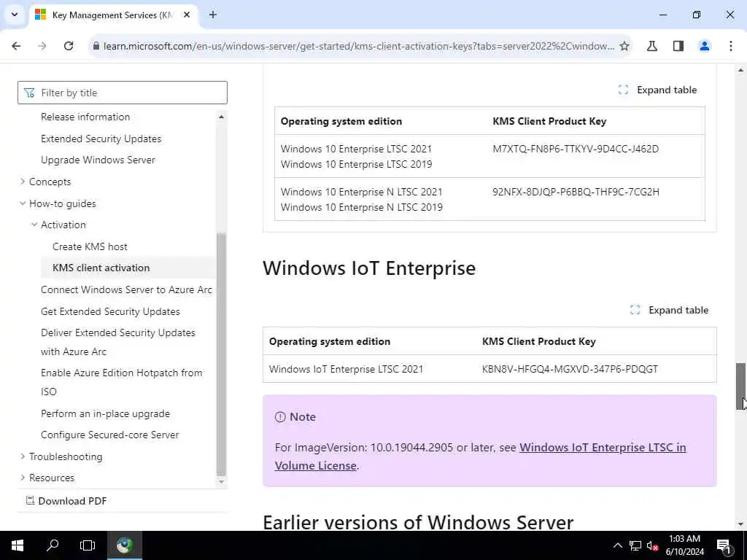Collapse the How-to guides section

[63, 203]
